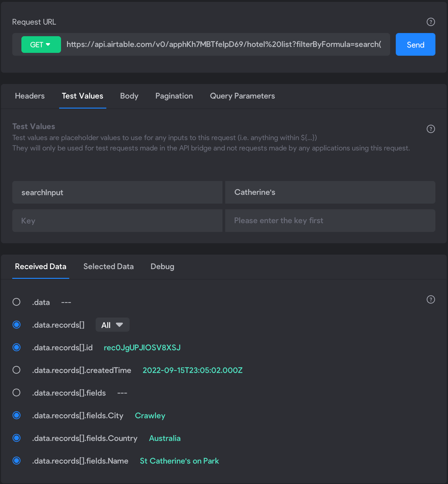Switch to the Test Values tab
Viewport: 448px width, 484px height.
tap(82, 96)
